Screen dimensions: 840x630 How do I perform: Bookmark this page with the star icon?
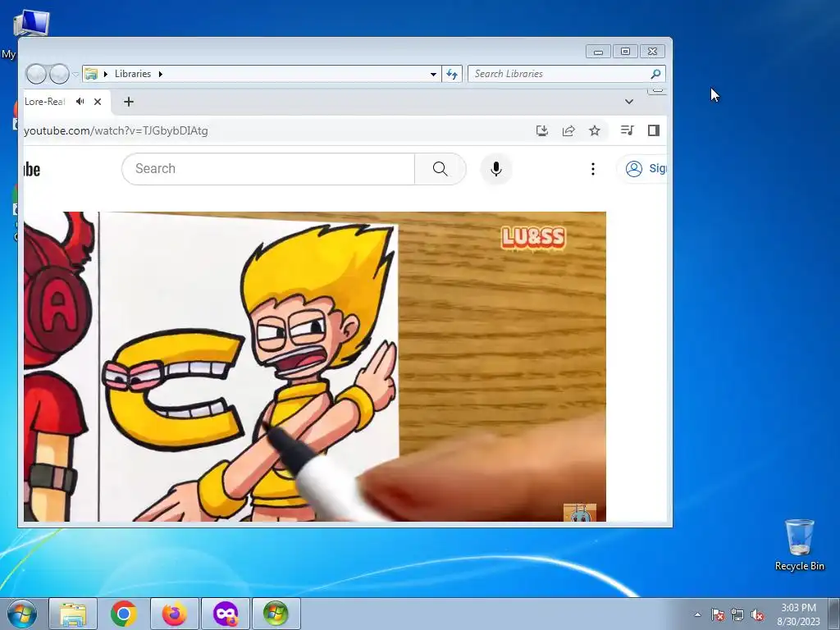click(x=595, y=130)
